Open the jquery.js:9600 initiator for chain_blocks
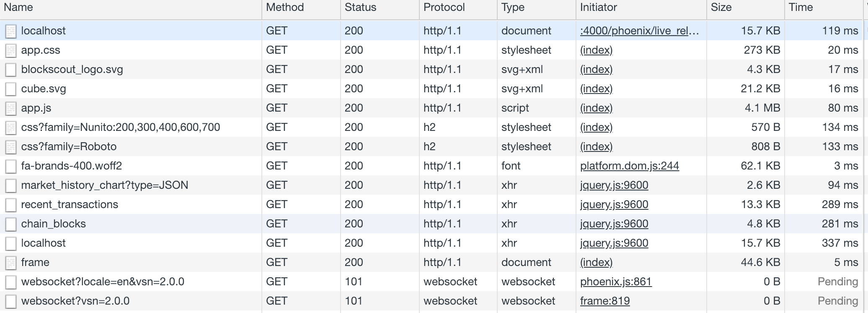Image resolution: width=868 pixels, height=313 pixels. pos(614,223)
